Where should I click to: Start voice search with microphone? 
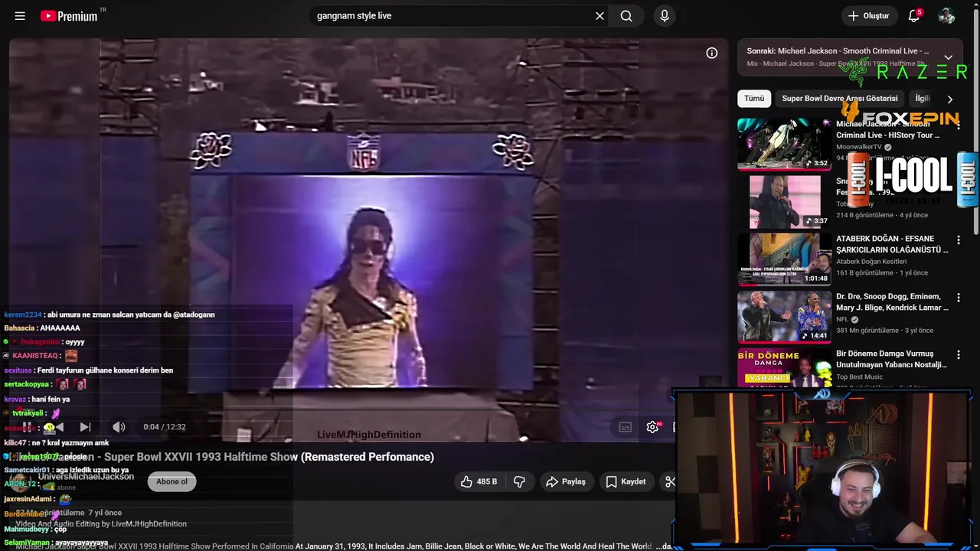(665, 15)
